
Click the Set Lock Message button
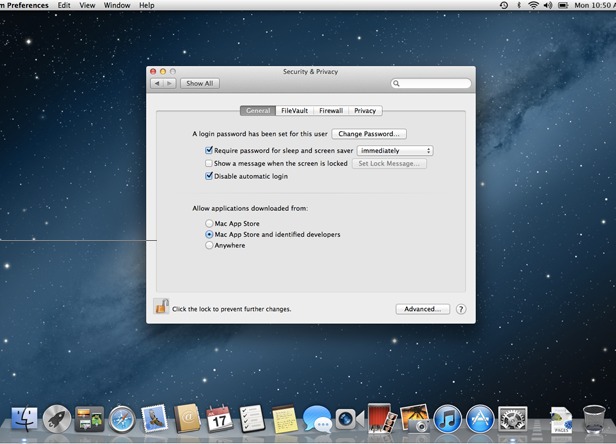click(x=389, y=163)
